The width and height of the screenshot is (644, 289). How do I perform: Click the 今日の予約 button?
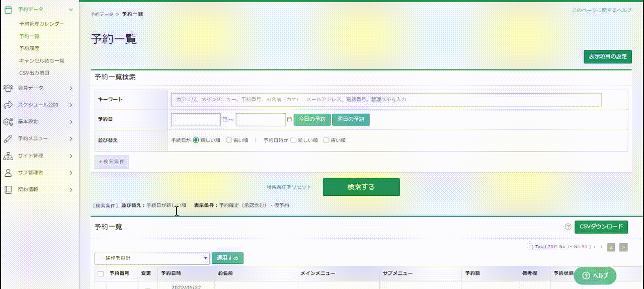(x=311, y=120)
